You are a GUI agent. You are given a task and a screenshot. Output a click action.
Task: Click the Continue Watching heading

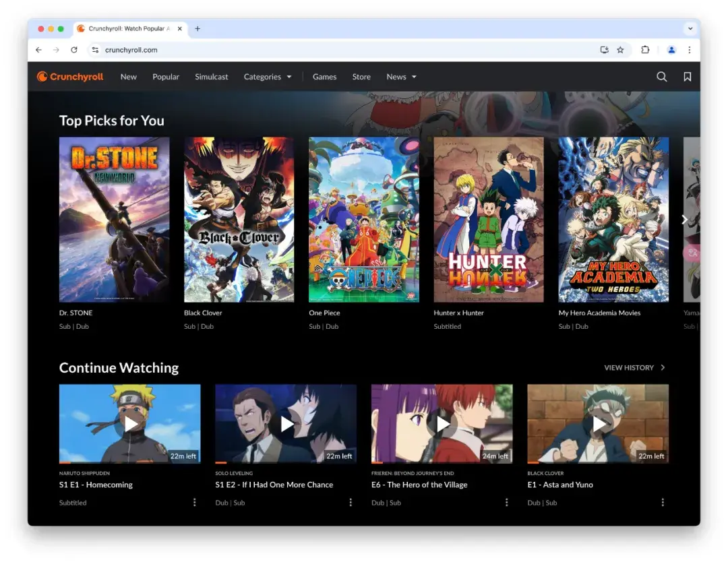119,367
